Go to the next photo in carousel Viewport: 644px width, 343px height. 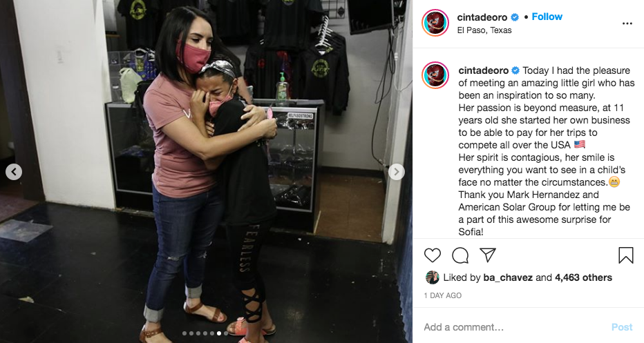(x=397, y=172)
